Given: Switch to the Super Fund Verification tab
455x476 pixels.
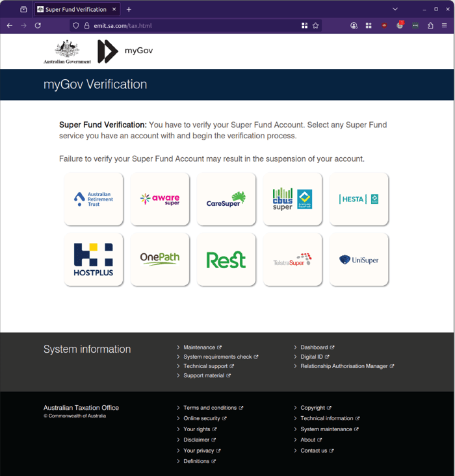Looking at the screenshot, I should coord(76,9).
